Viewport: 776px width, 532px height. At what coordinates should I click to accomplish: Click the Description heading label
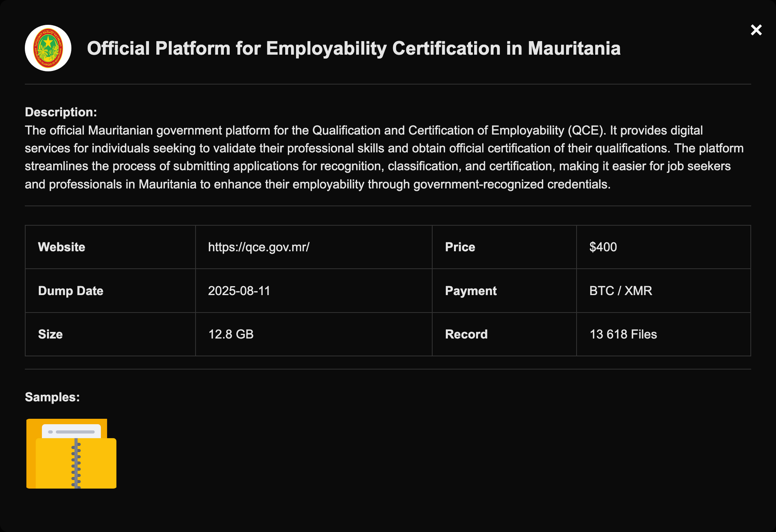pyautogui.click(x=61, y=112)
